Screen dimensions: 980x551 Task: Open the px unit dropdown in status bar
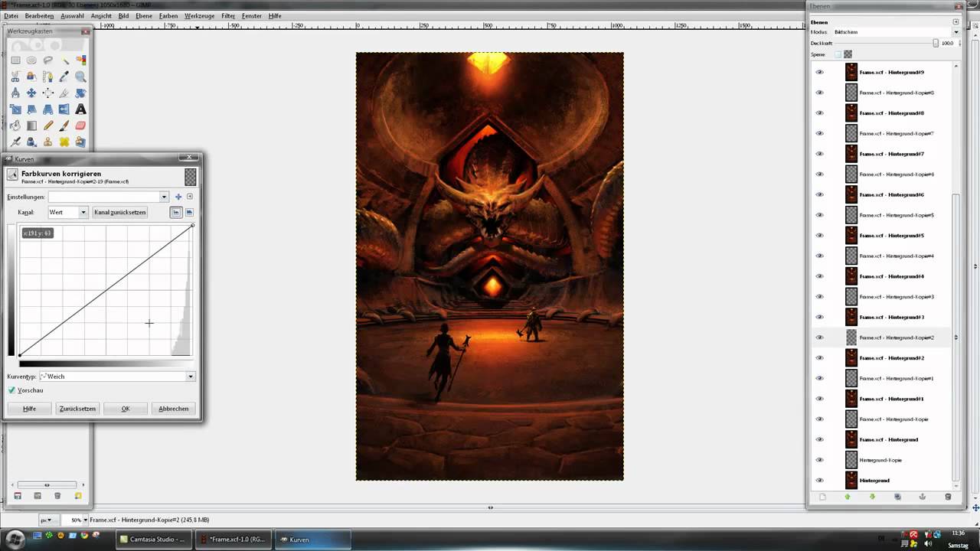[47, 520]
